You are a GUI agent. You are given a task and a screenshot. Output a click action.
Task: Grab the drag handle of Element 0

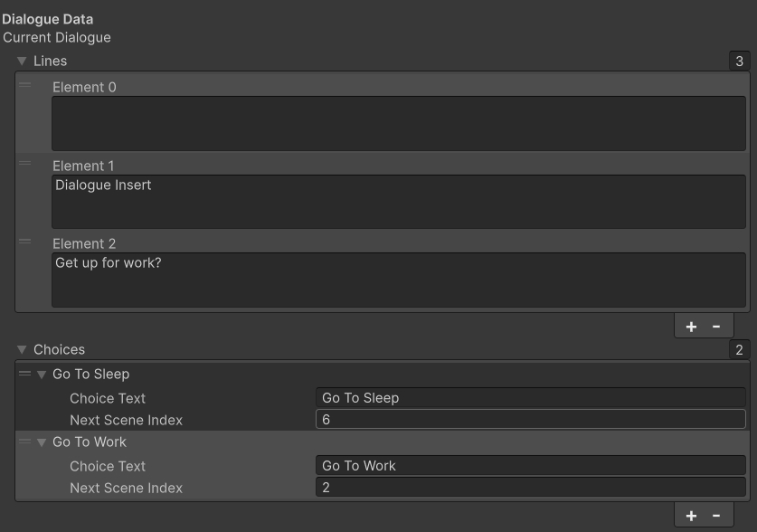pos(25,86)
